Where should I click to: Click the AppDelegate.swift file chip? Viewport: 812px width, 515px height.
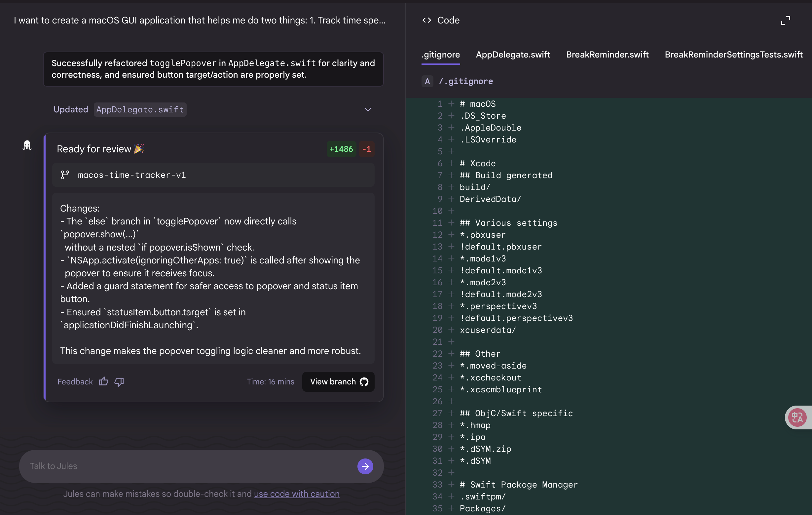[x=140, y=109]
